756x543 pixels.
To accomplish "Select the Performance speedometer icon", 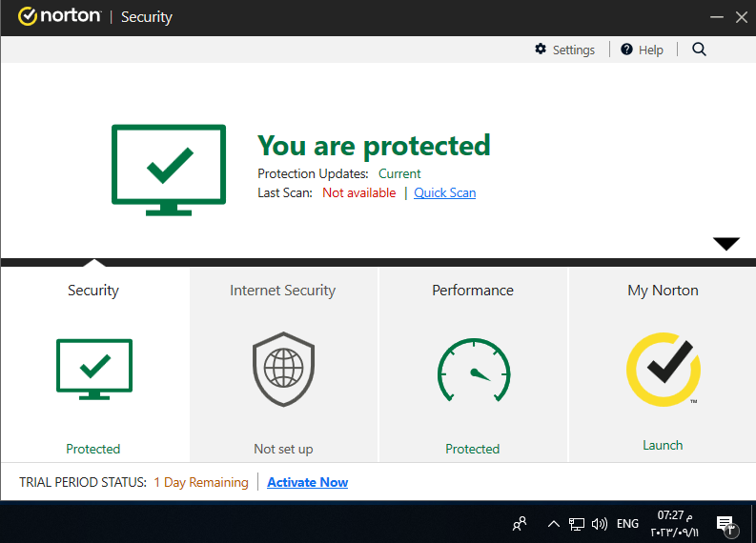I will [x=474, y=370].
